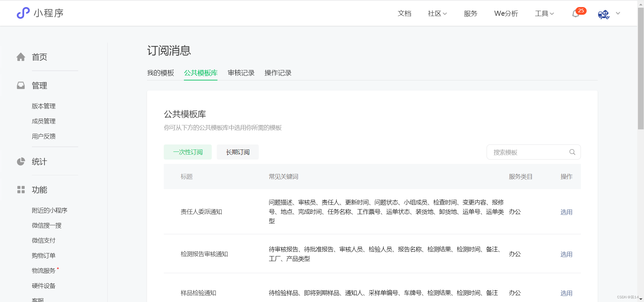Open 购物订单 in the sidebar
The image size is (644, 302).
tap(44, 255)
